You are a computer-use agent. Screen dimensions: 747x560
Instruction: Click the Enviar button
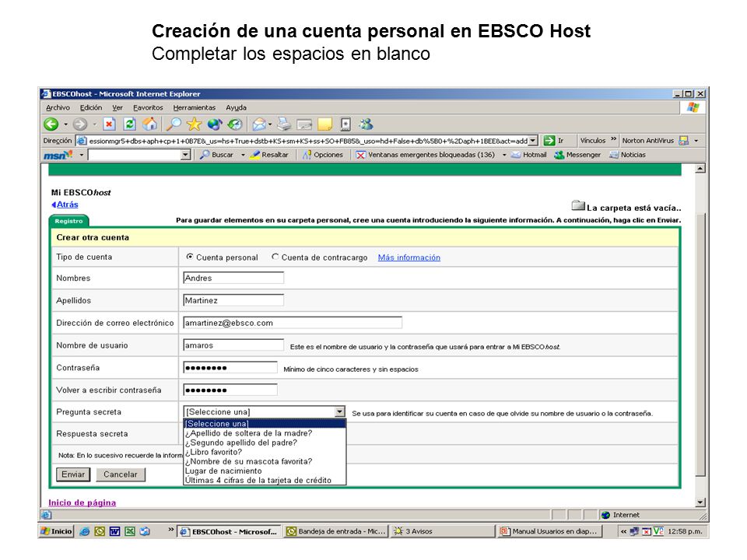[73, 474]
